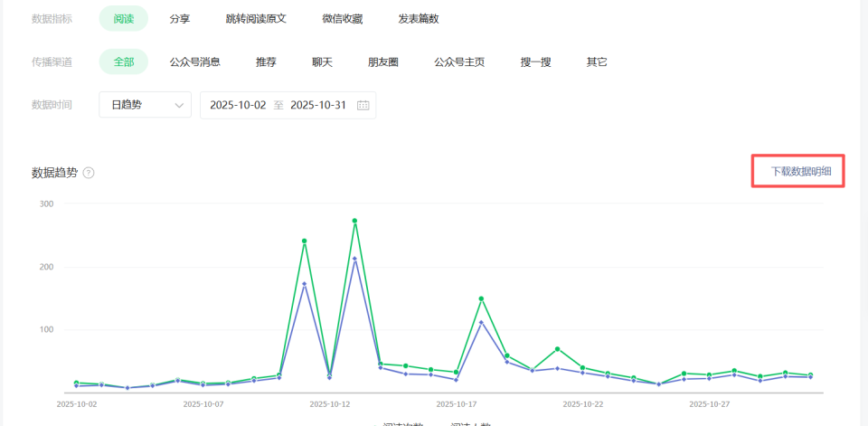
Task: Choose 聊天 channel filter
Action: click(322, 62)
